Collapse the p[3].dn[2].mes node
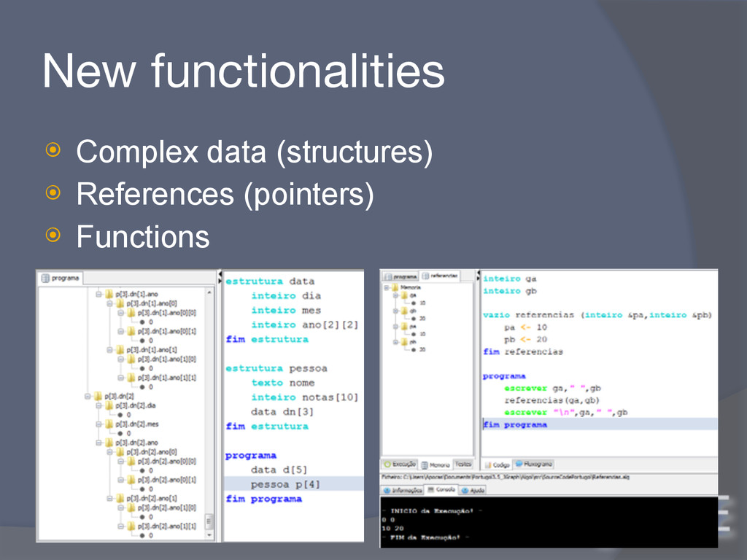This screenshot has width=747, height=560. [98, 424]
